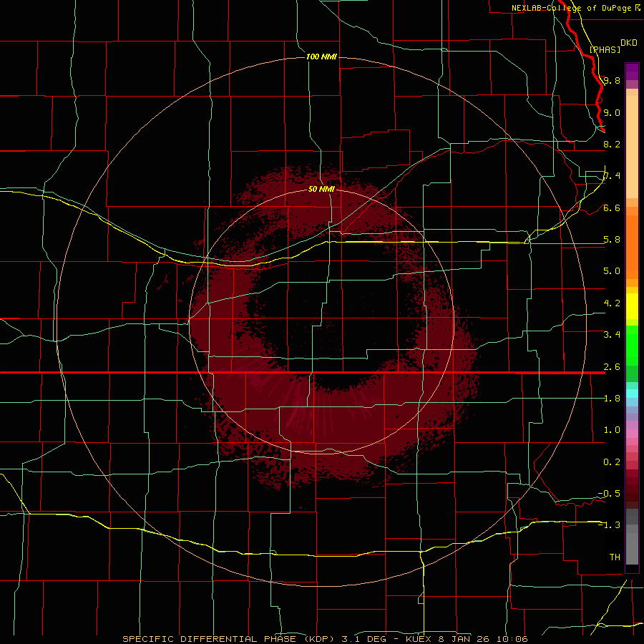Click the "TH" threshold label on legend
Screen dimensions: 644x644
click(615, 557)
